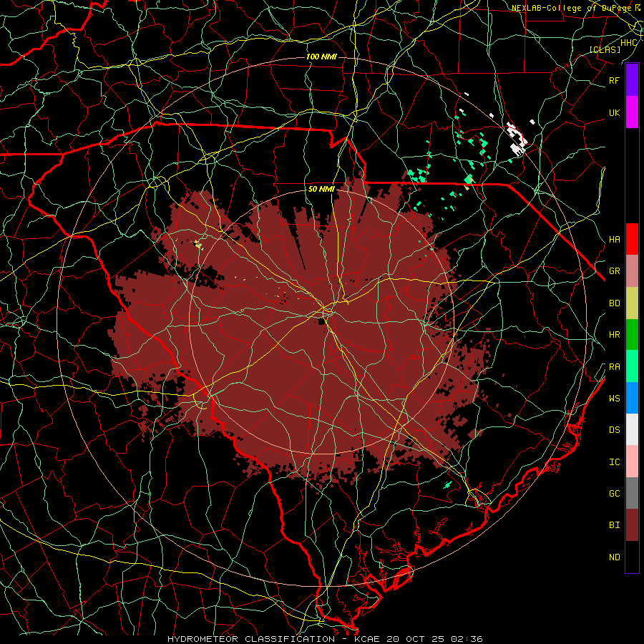This screenshot has width=644, height=644.
Task: Click the BI legend label
Action: tap(614, 525)
